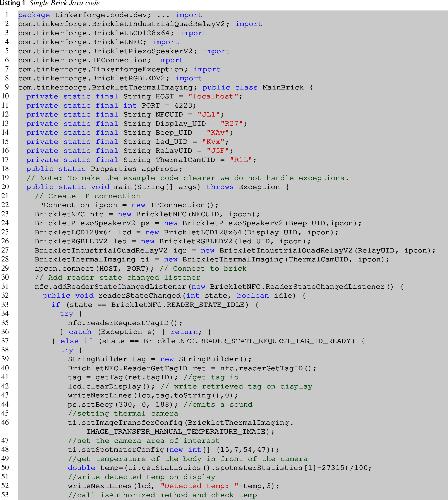Click the string literal "J5F"
Viewport: 448px width, 500px height.
tap(218, 151)
